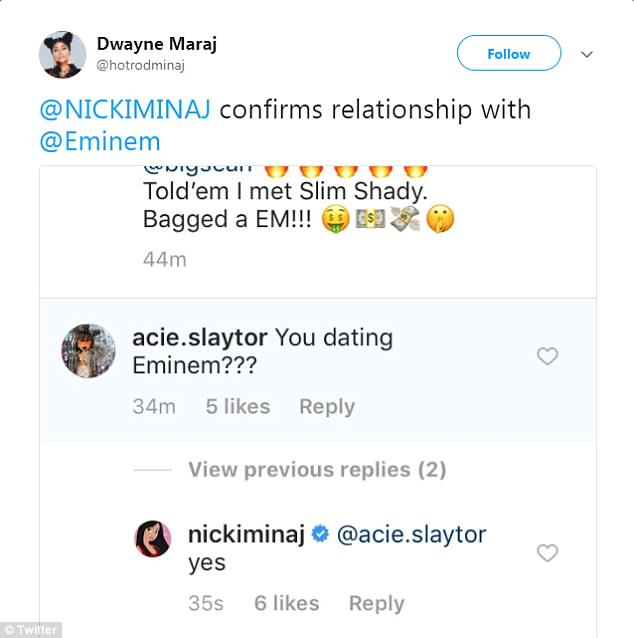Click the @acie.slaytor mention in the reply
634x638 pixels.
click(412, 535)
